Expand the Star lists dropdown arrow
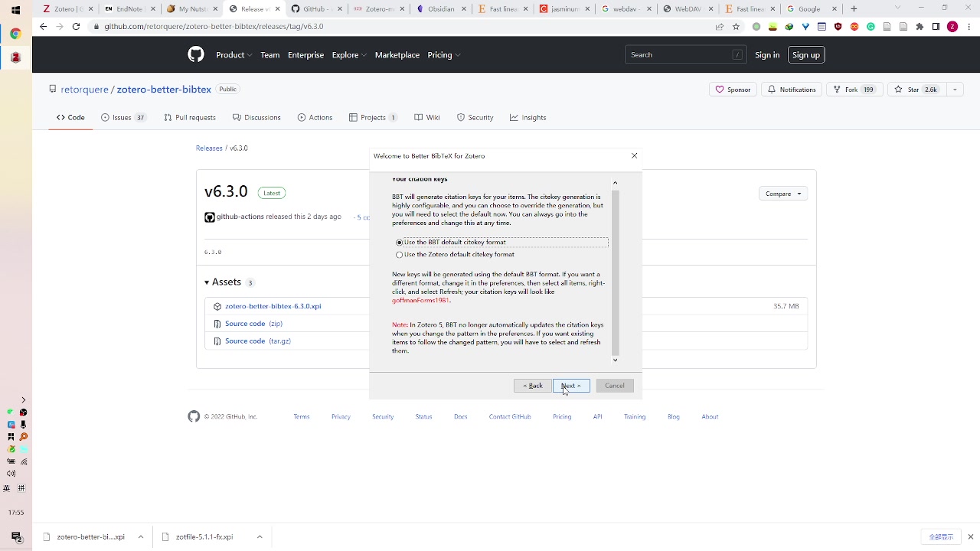This screenshot has height=551, width=980. coord(955,90)
